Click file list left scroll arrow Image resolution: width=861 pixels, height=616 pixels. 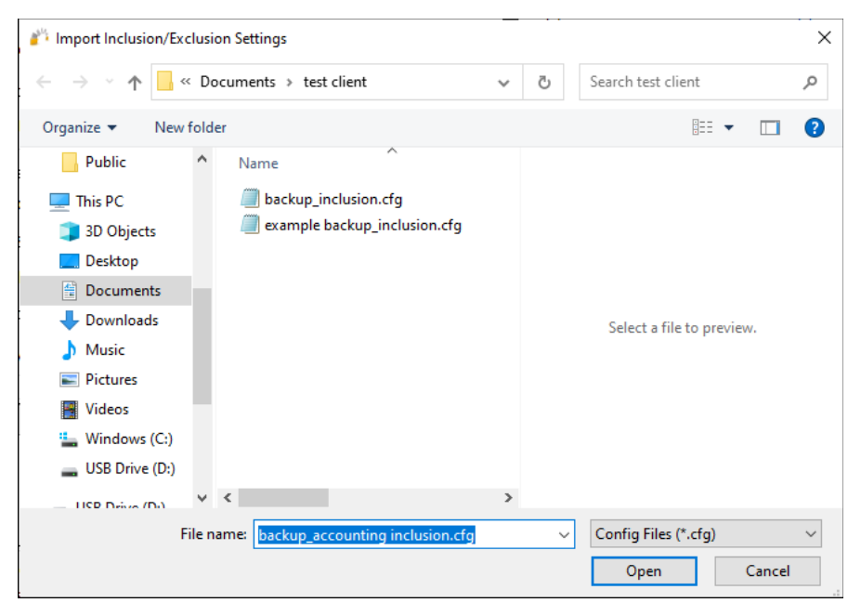tap(228, 498)
